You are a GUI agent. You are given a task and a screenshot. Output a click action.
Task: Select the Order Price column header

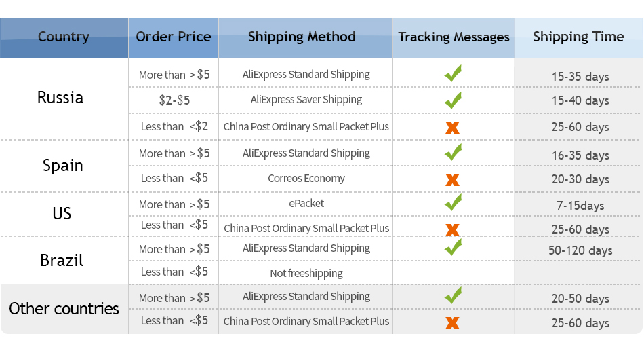coord(174,37)
